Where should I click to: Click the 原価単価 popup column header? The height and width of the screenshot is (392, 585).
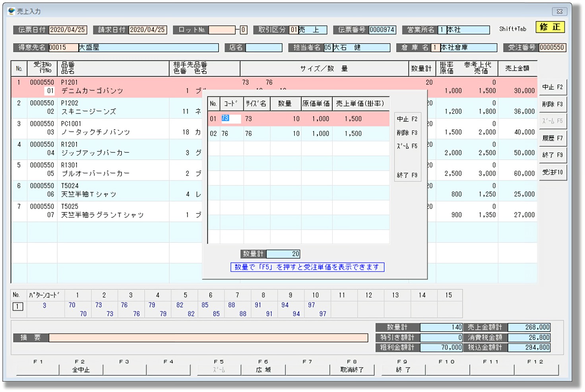[x=316, y=104]
